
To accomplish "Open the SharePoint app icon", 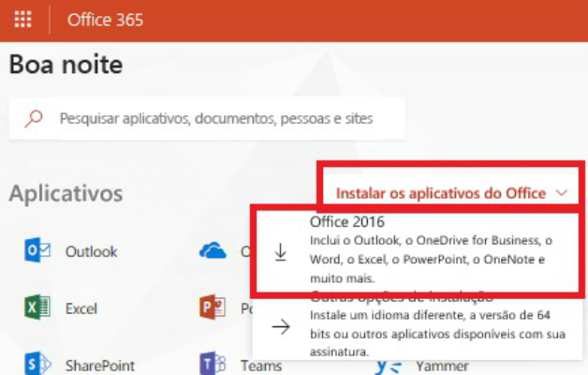I will (x=37, y=364).
